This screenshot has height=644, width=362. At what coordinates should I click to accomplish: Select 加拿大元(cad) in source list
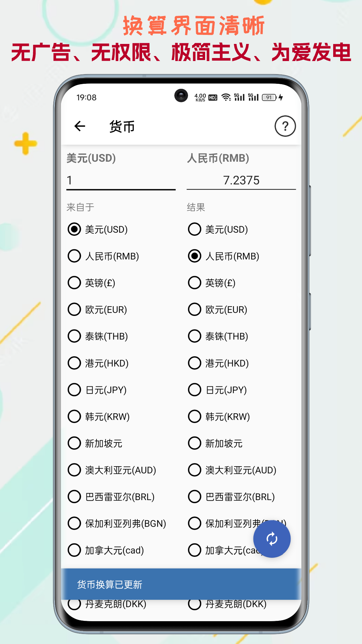[74, 550]
